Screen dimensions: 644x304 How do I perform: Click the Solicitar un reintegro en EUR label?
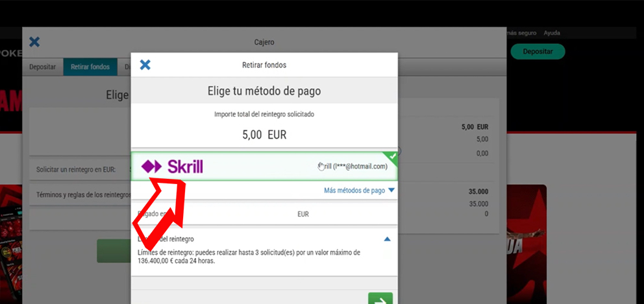click(x=76, y=169)
